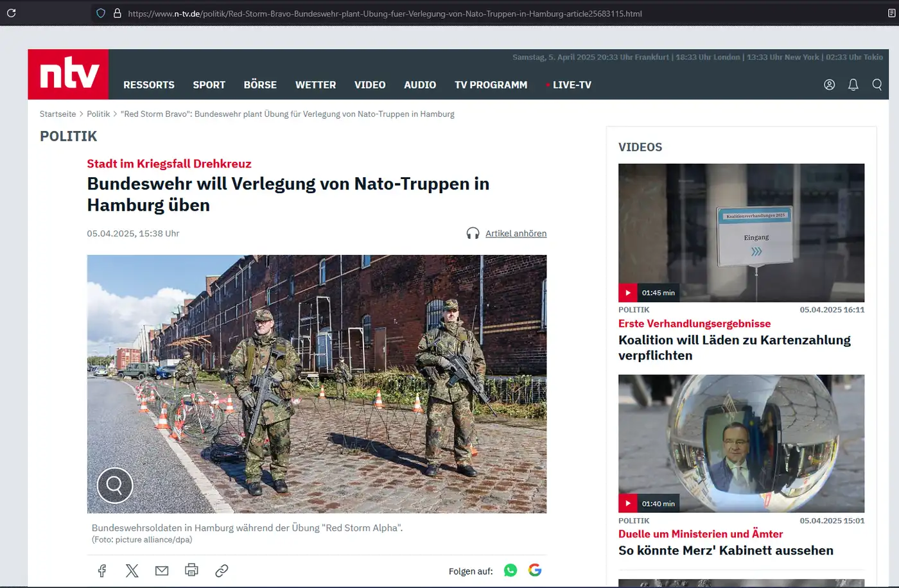Click Artikel anhören to listen
The height and width of the screenshot is (588, 899).
(515, 234)
